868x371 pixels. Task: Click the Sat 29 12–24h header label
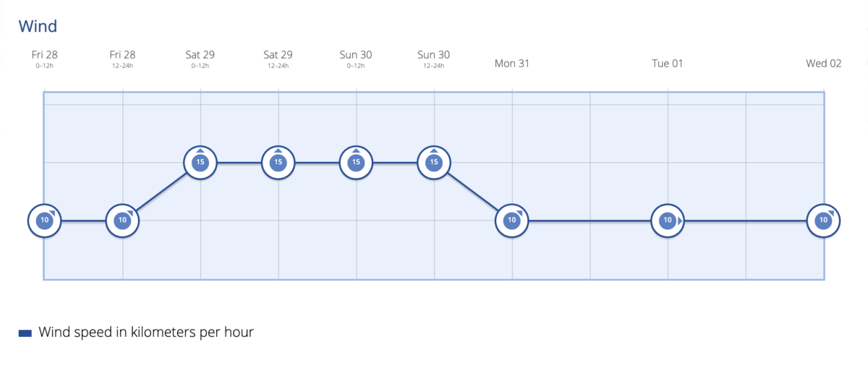(x=278, y=59)
